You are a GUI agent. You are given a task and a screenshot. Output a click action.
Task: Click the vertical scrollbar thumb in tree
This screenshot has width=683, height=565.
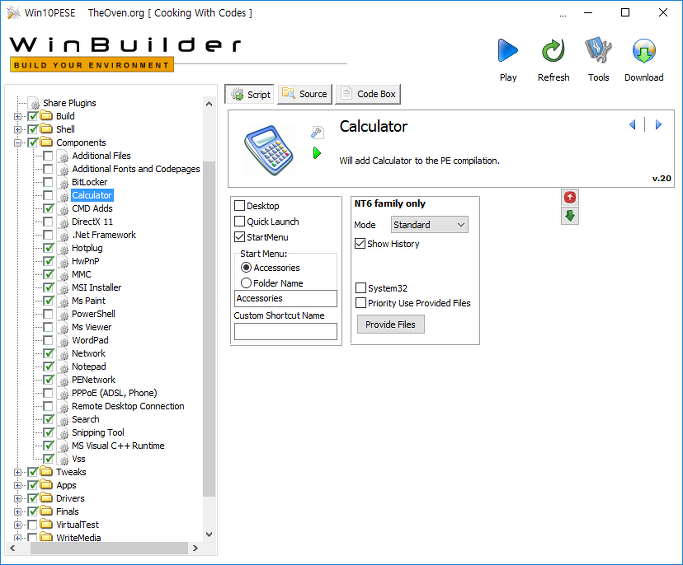click(x=209, y=329)
